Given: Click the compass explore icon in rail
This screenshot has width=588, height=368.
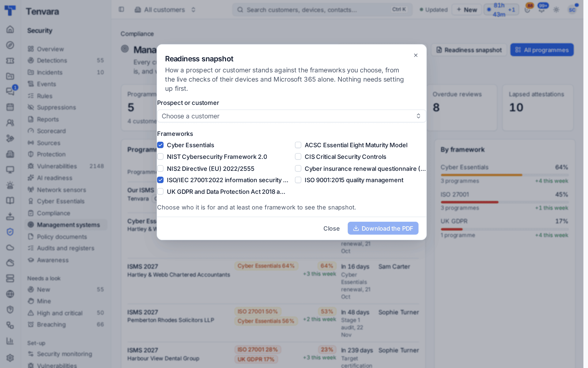Looking at the screenshot, I should [x=10, y=45].
